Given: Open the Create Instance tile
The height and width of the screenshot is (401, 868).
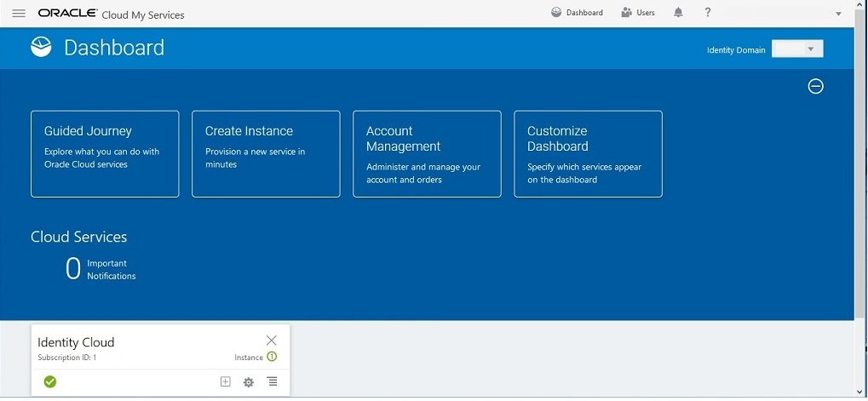Looking at the screenshot, I should coord(266,154).
